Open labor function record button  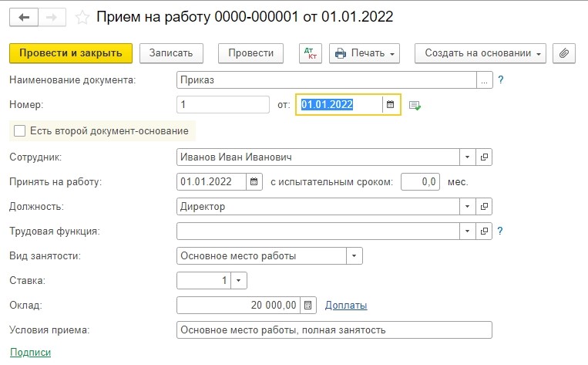(x=484, y=232)
